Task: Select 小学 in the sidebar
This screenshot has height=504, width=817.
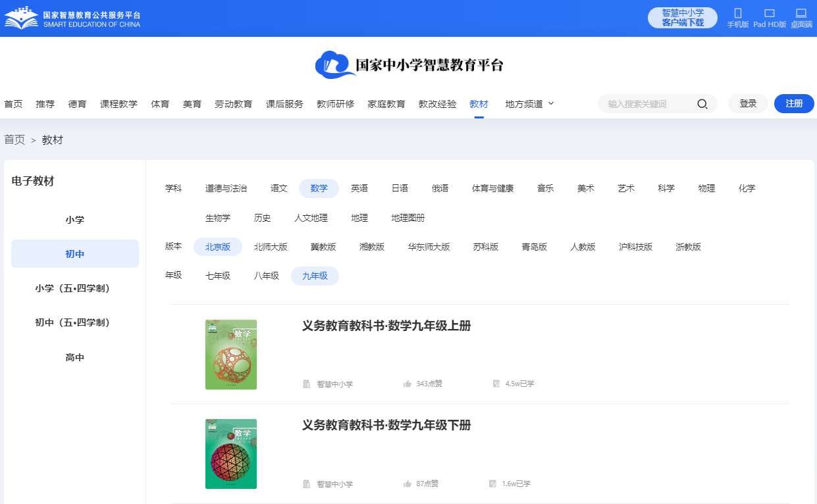Action: [x=75, y=220]
